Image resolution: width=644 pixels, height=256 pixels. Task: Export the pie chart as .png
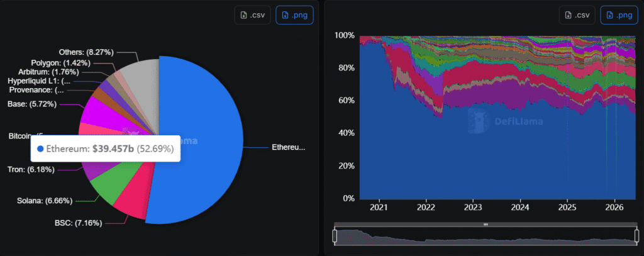294,15
